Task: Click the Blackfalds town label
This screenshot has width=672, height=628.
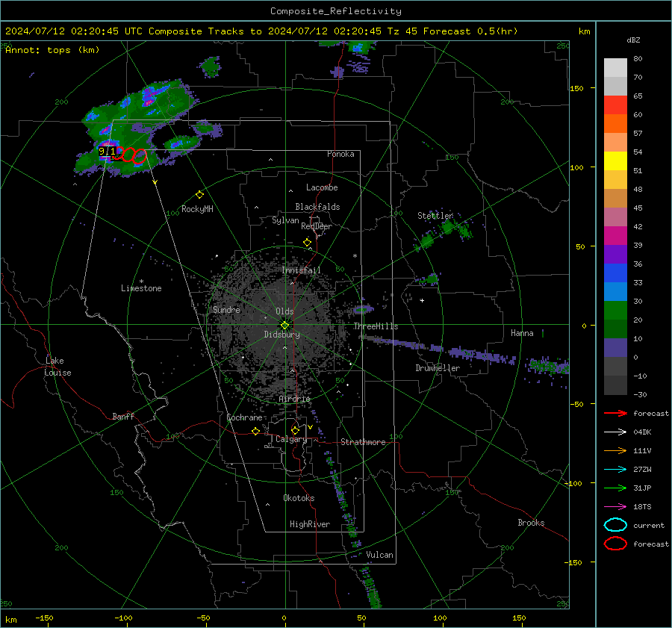Action: point(317,207)
